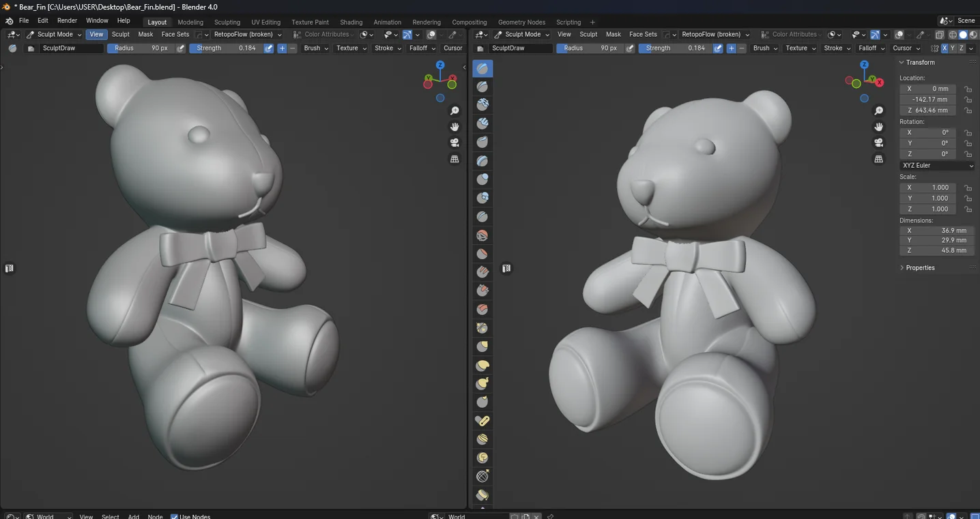
Task: Toggle Radius pressure sensitivity in left viewport
Action: (181, 48)
